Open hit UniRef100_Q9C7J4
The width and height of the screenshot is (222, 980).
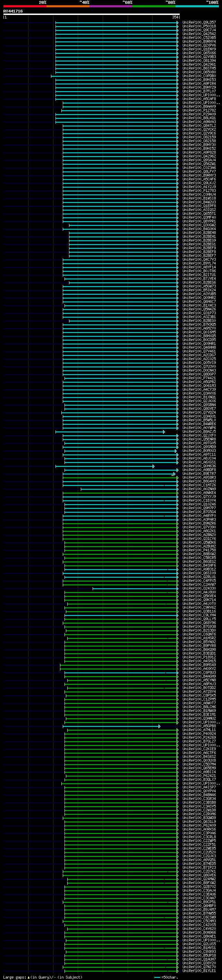[x=199, y=30]
